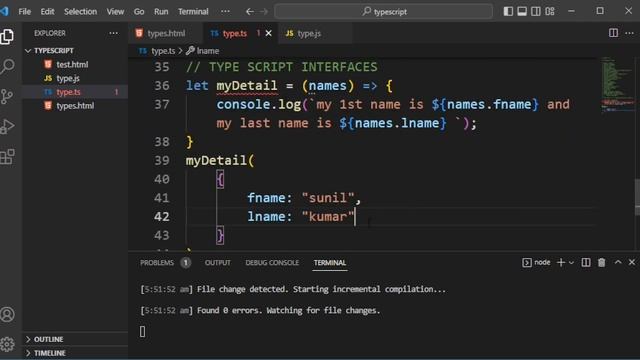
Task: Select type.ts in explorer
Action: [x=75, y=92]
